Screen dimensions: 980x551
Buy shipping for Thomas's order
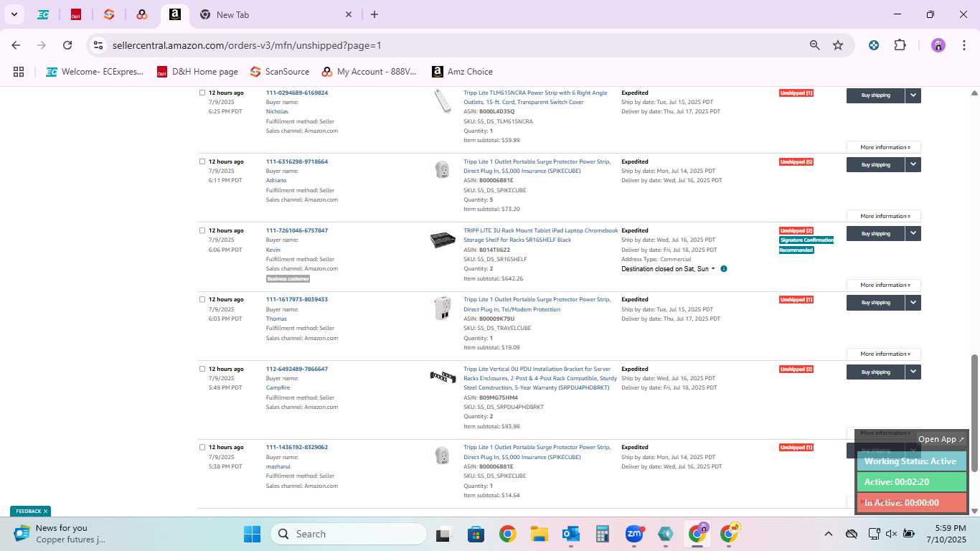pyautogui.click(x=875, y=302)
